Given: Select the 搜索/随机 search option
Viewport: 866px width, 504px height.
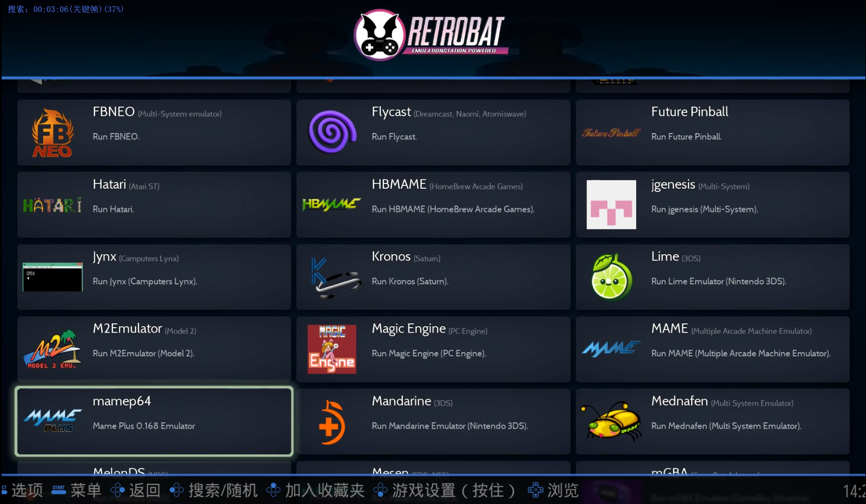Looking at the screenshot, I should [x=214, y=490].
